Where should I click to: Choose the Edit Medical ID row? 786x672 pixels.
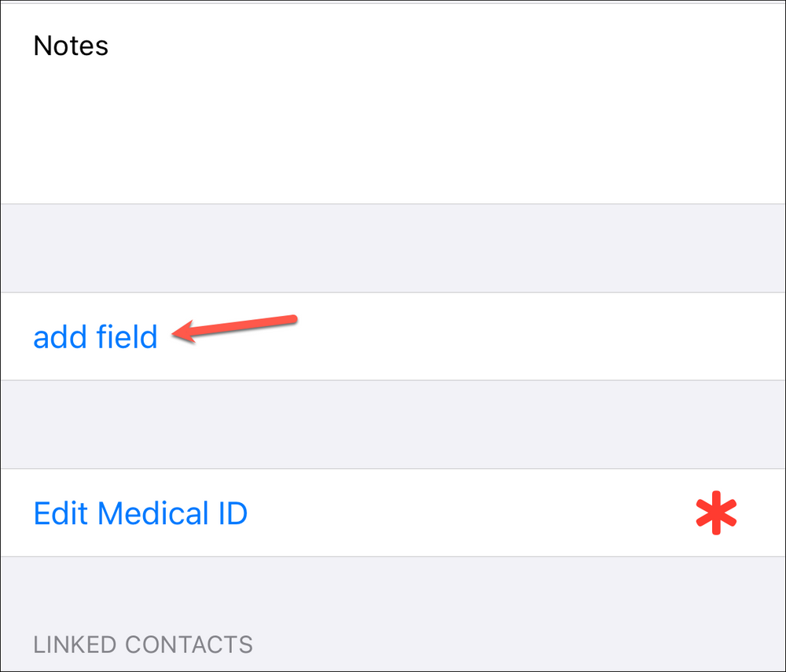pos(393,512)
